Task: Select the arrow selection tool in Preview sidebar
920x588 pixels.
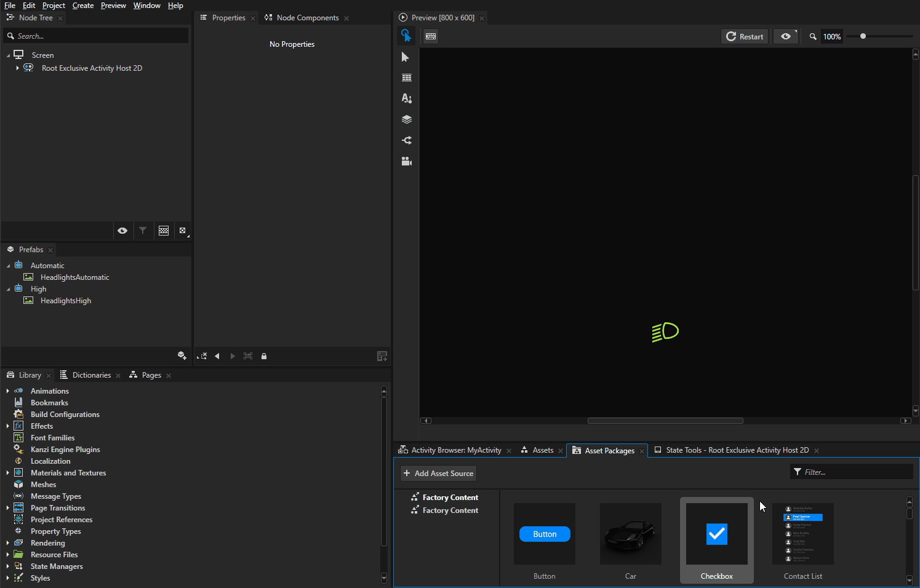Action: click(406, 57)
